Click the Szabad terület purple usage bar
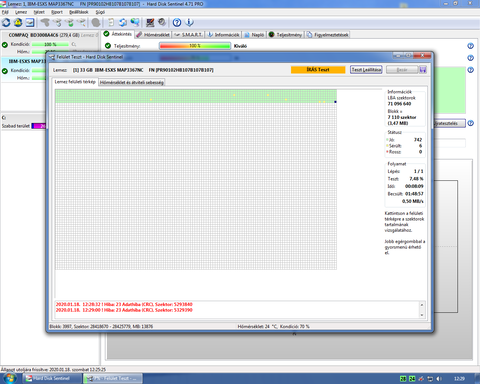This screenshot has height=384, width=480. pyautogui.click(x=39, y=126)
